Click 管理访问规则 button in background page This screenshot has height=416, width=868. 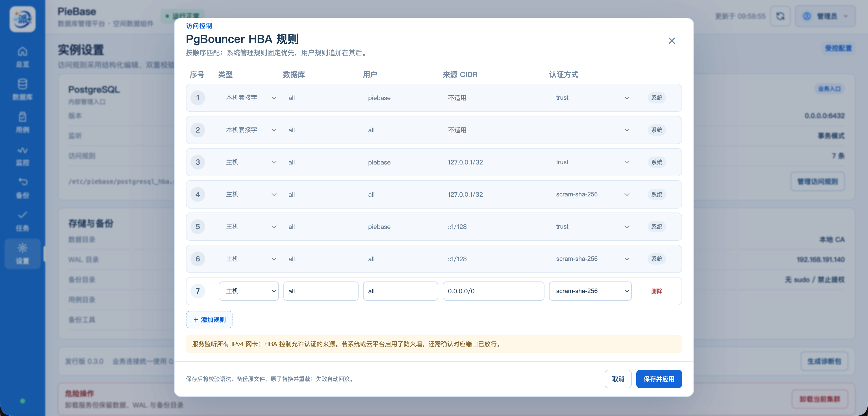pos(817,181)
